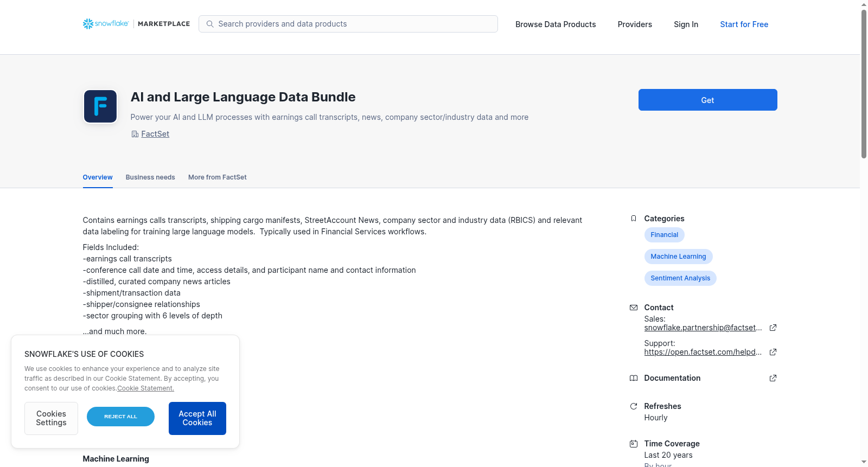Click Start for Free

coord(744,24)
